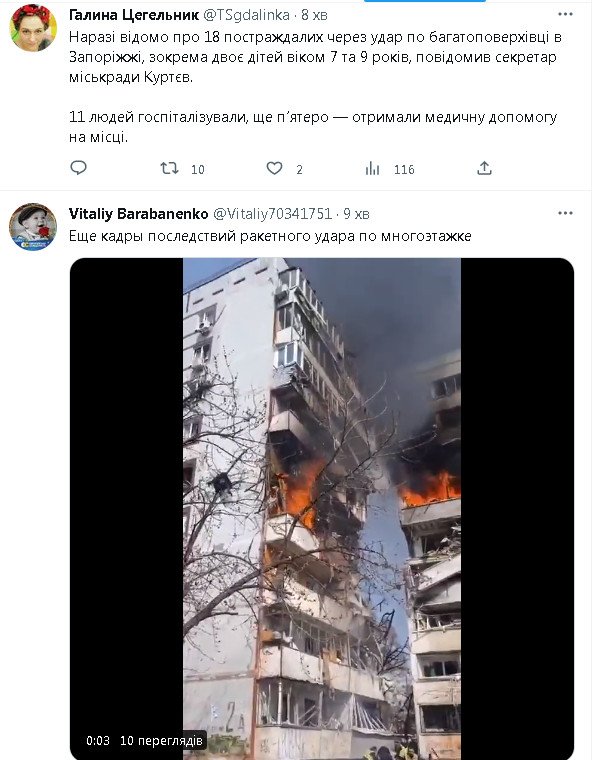Open more options for Галина Цегельник's tweet
Image resolution: width=600 pixels, height=760 pixels.
[x=565, y=15]
